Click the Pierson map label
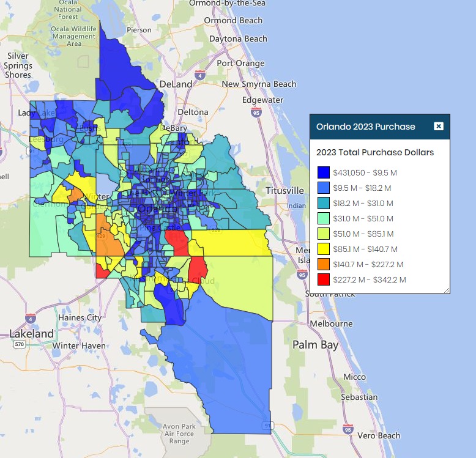Viewport: 476px width, 458px height. (x=139, y=30)
